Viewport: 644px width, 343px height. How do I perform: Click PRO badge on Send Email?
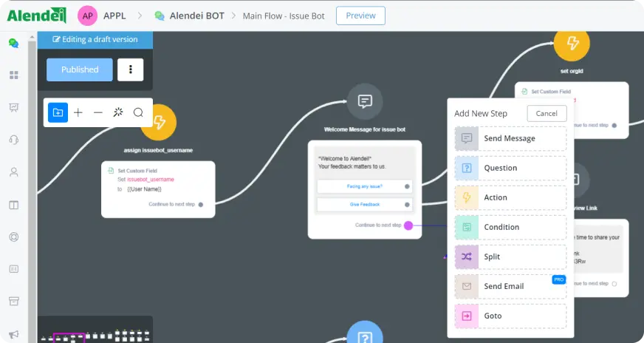pos(558,279)
